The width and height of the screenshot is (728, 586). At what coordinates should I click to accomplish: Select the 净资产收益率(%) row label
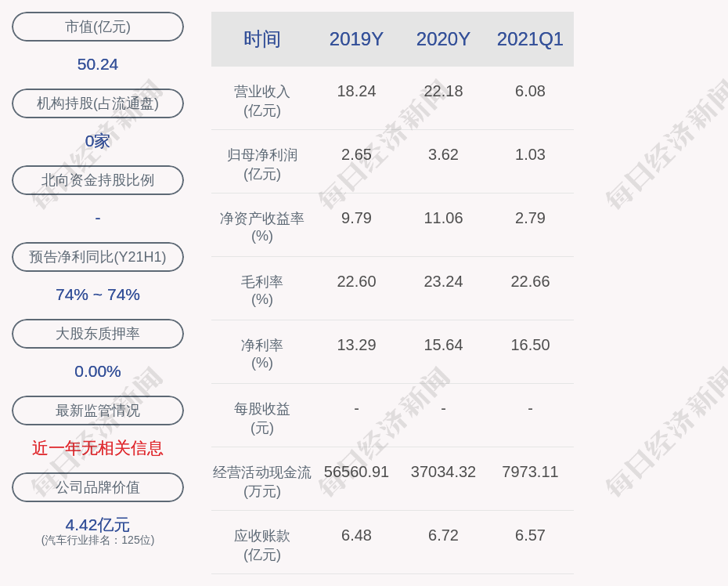coord(262,227)
